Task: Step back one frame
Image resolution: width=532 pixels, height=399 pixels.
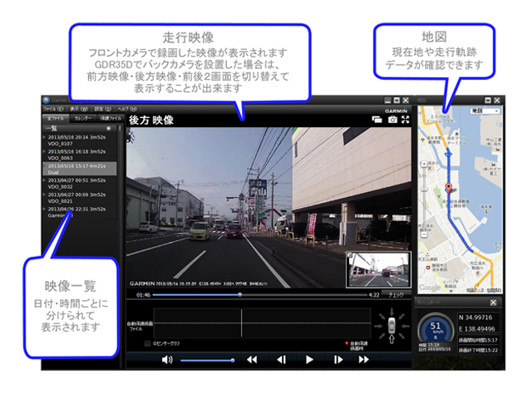Action: 281,360
